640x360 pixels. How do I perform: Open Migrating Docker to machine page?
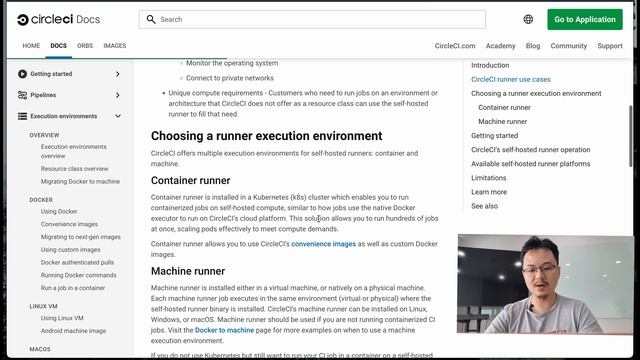coord(80,181)
